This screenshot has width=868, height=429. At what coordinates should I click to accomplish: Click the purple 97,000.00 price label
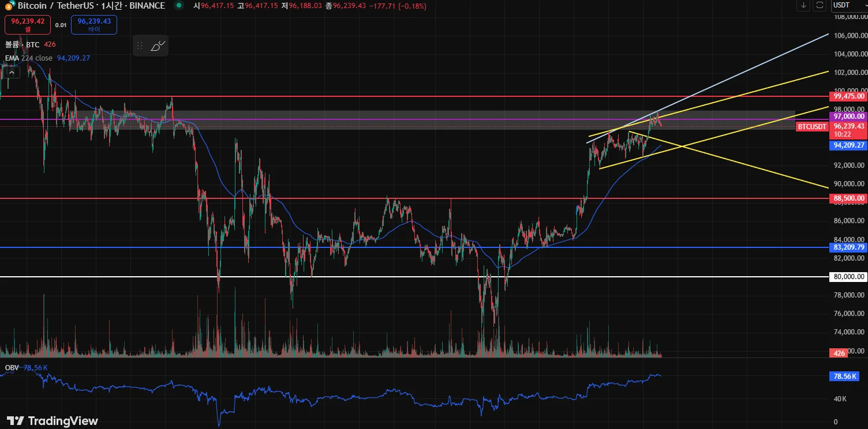pyautogui.click(x=848, y=116)
